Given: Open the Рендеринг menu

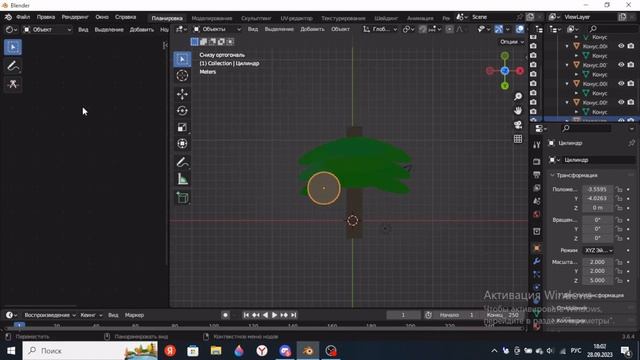Looking at the screenshot, I should tap(75, 17).
